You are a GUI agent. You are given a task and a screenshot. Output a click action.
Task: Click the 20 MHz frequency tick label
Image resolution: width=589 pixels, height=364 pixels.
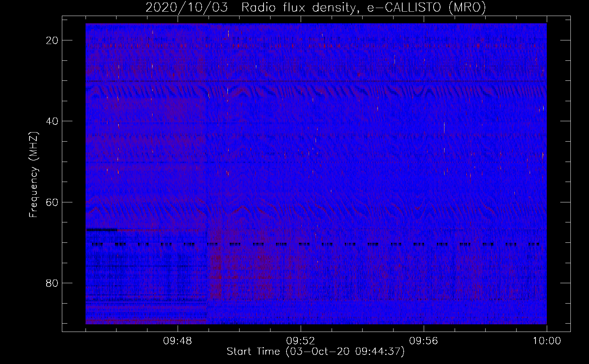(x=52, y=40)
